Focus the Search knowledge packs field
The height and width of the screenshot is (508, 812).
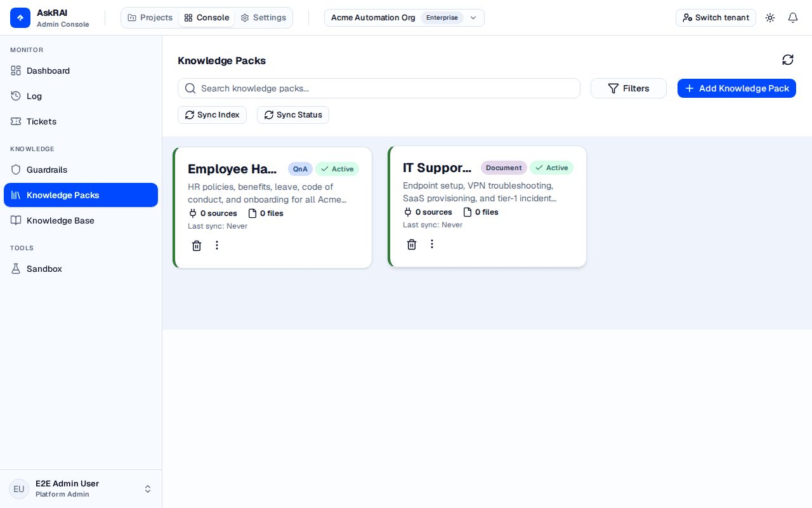coord(379,88)
